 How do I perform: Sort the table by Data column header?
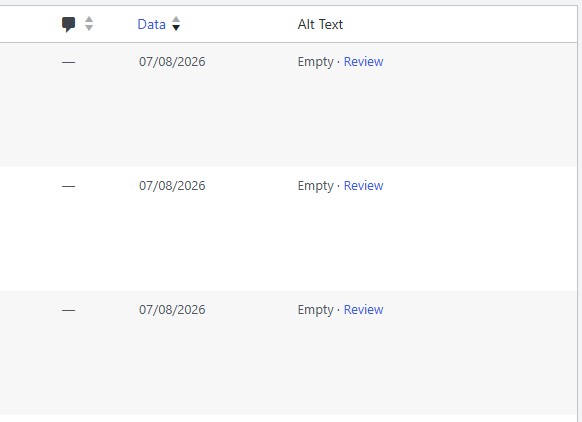point(151,24)
